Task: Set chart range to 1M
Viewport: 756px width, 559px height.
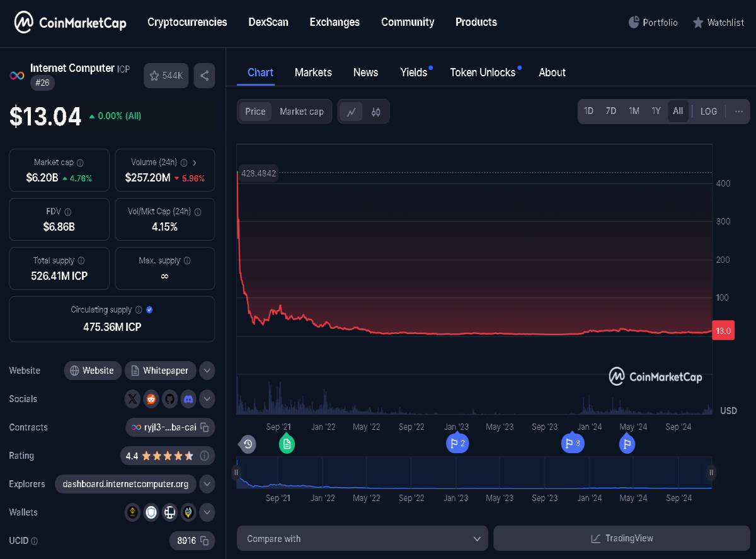Action: pos(634,112)
